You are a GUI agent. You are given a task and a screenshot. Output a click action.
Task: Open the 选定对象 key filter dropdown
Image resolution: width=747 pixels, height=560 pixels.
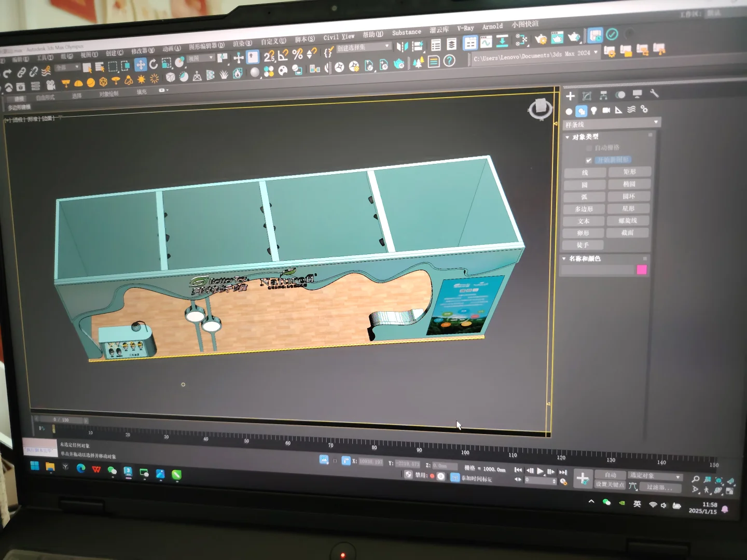tap(655, 475)
